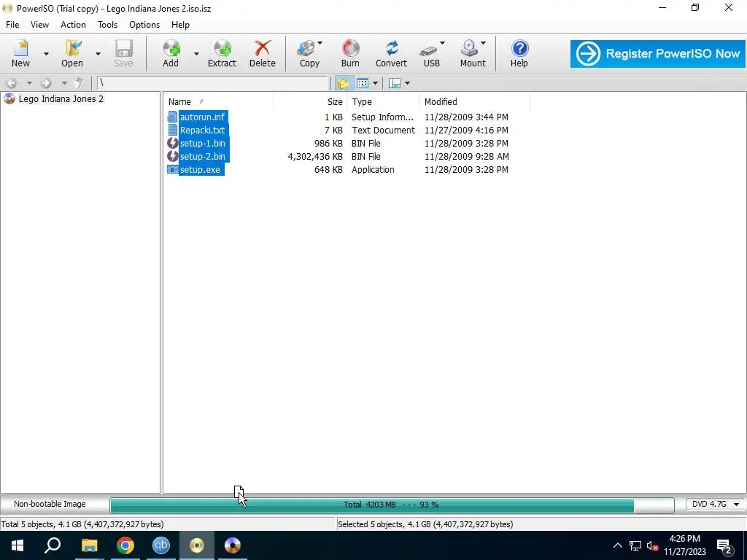Click the Up one level icon
Screen dimensions: 747x560
[x=80, y=83]
